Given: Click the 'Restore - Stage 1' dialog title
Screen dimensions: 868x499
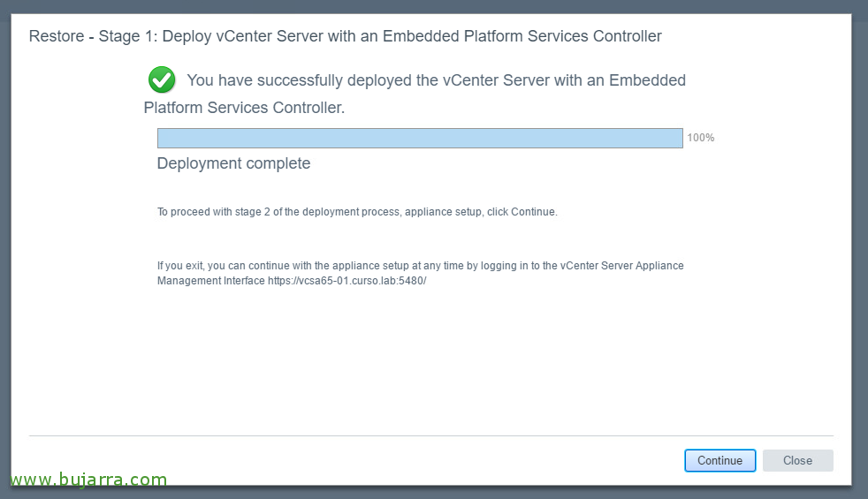Looking at the screenshot, I should [345, 36].
